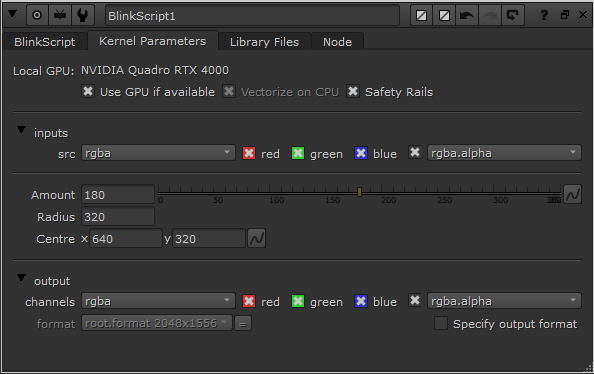Click the Radius value field
Screen dimensions: 594x374
118,217
